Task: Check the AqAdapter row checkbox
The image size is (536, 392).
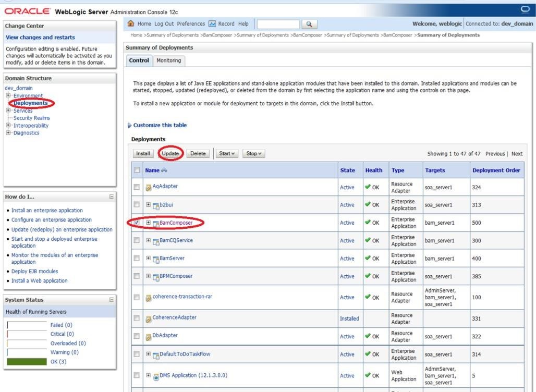Action: click(x=137, y=187)
